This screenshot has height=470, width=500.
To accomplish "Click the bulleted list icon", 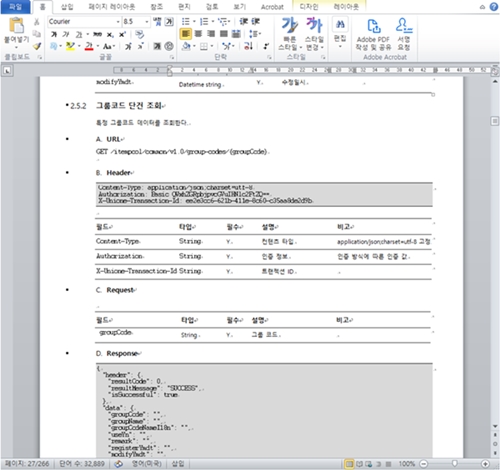I will pyautogui.click(x=186, y=22).
